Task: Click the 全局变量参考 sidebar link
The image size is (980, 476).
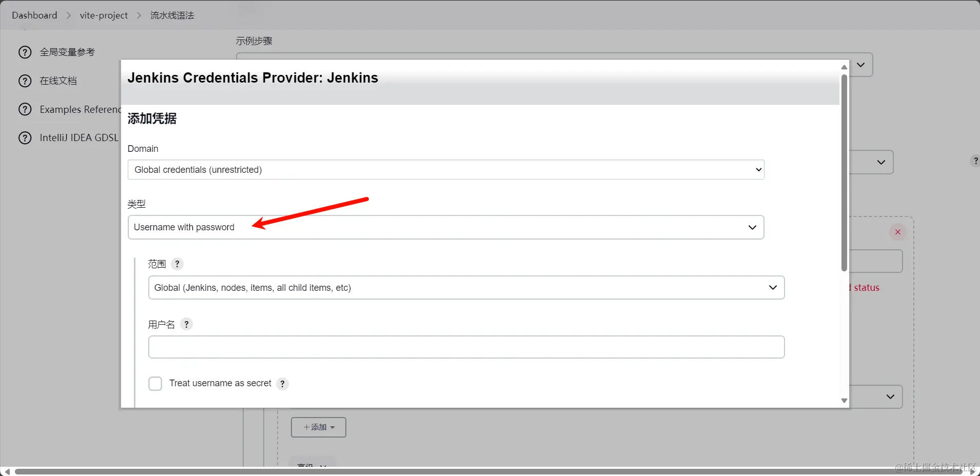Action: [67, 52]
